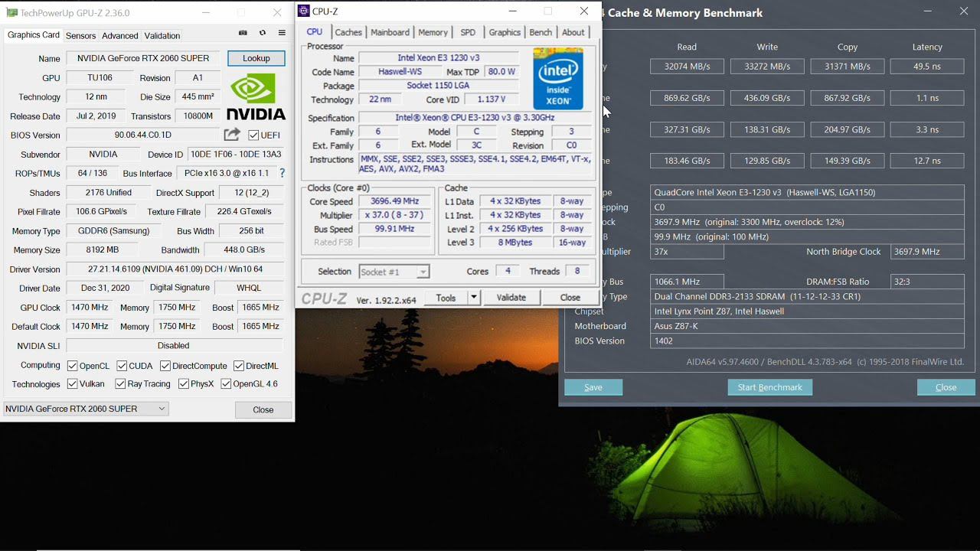Image resolution: width=980 pixels, height=551 pixels.
Task: Click the North Bridge Clock value 3697.9 MHz
Action: (x=927, y=252)
